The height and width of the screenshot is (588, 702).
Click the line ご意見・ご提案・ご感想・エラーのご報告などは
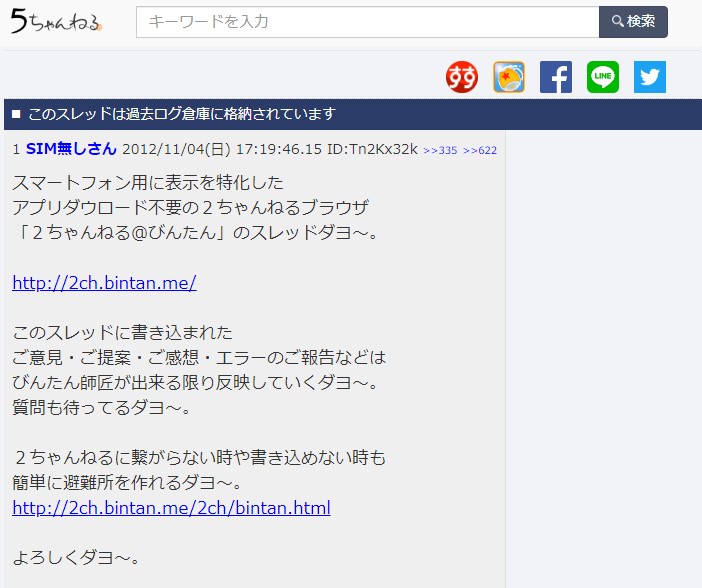(x=199, y=358)
